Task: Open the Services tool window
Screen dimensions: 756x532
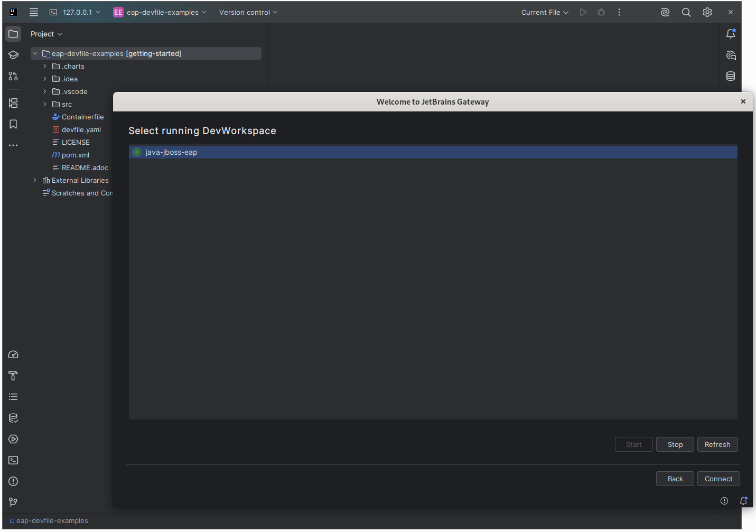Action: coord(13,439)
